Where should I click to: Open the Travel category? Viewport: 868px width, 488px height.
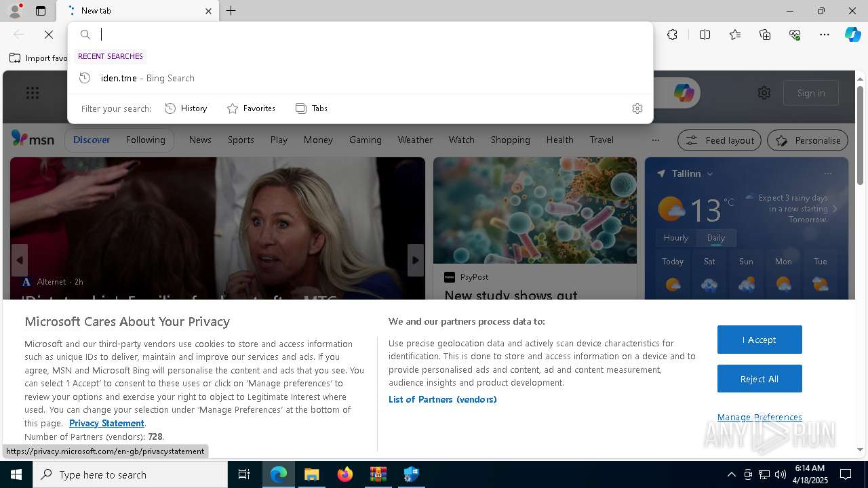tap(601, 140)
